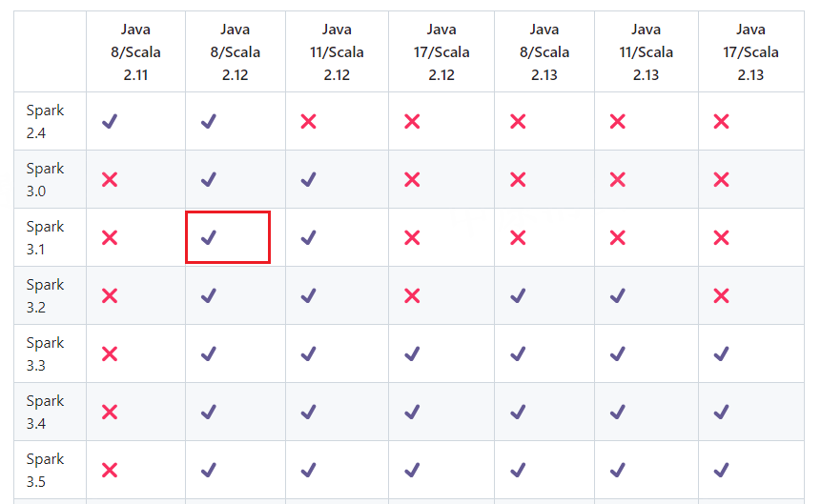Click red cross for Spark 3.0, Java 8/Scala 2.11
Image resolution: width=821 pixels, height=504 pixels.
[x=110, y=179]
